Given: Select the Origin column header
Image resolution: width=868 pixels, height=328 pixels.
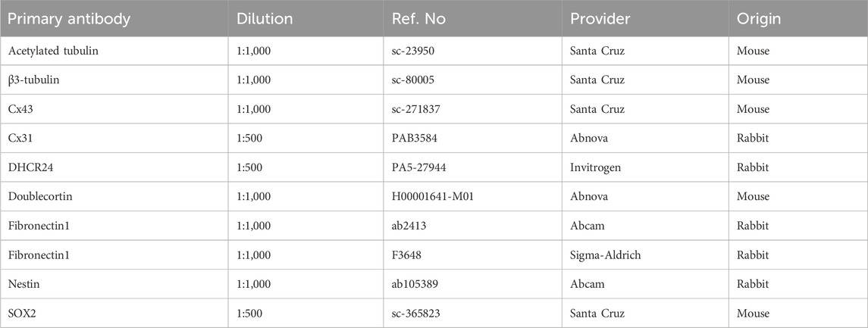Looking at the screenshot, I should 798,18.
